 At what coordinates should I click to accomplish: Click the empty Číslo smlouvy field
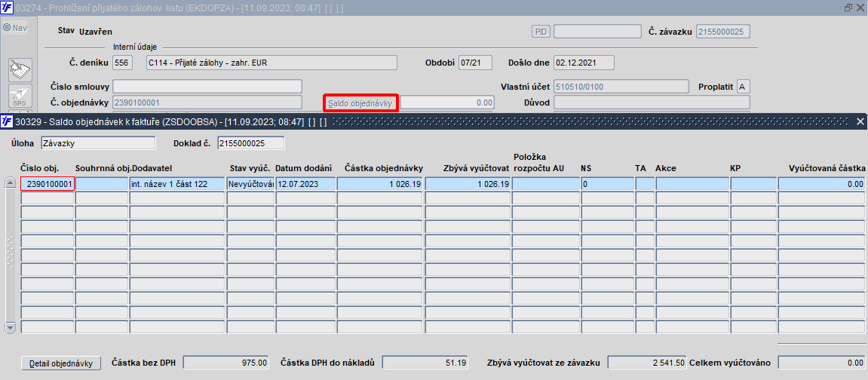click(x=207, y=87)
